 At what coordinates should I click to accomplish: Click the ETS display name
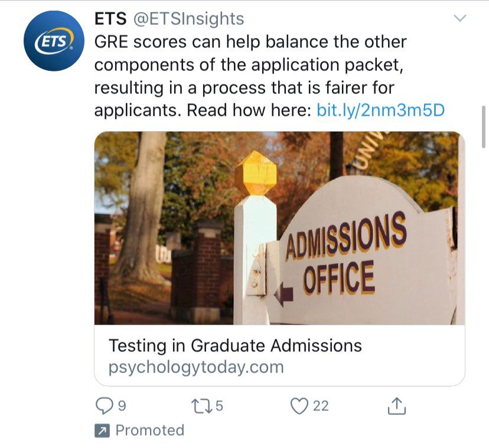(x=110, y=19)
